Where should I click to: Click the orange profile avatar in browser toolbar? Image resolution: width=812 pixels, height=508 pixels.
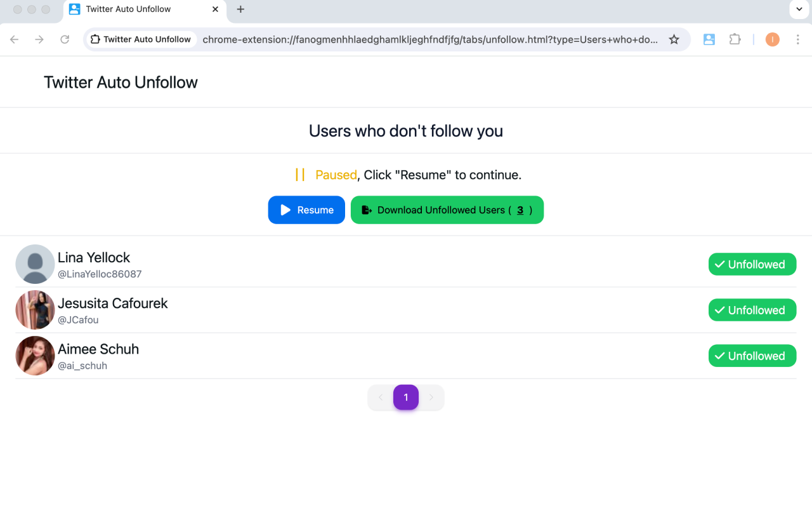(772, 39)
